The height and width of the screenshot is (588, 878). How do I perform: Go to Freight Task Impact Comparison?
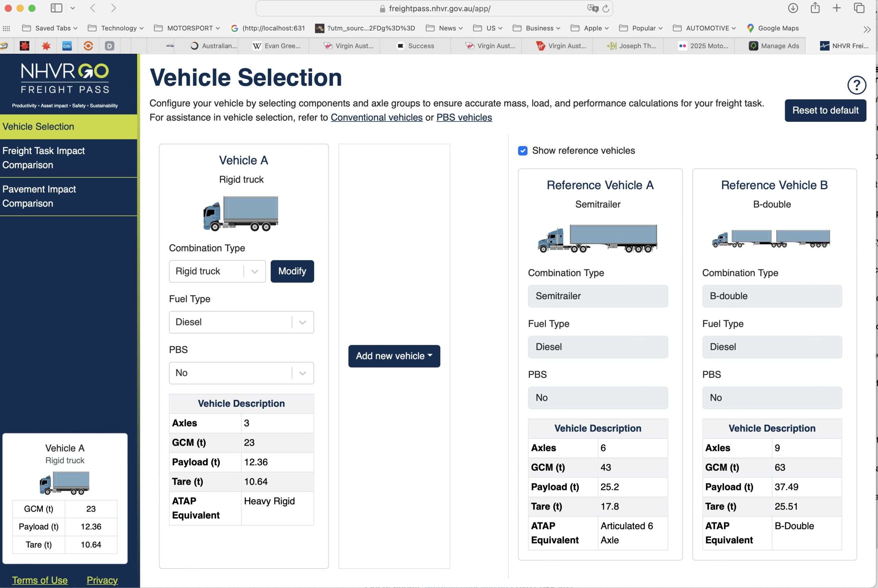[x=44, y=158]
